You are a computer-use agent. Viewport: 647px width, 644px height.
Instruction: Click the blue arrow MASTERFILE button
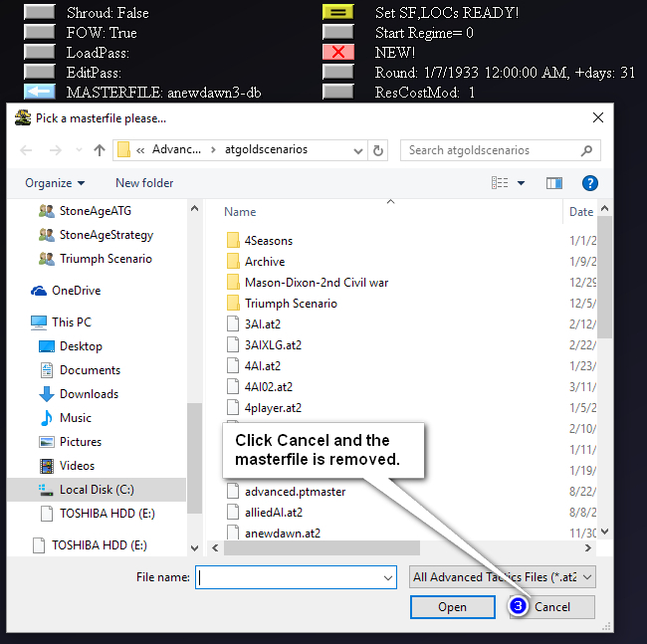tap(39, 93)
